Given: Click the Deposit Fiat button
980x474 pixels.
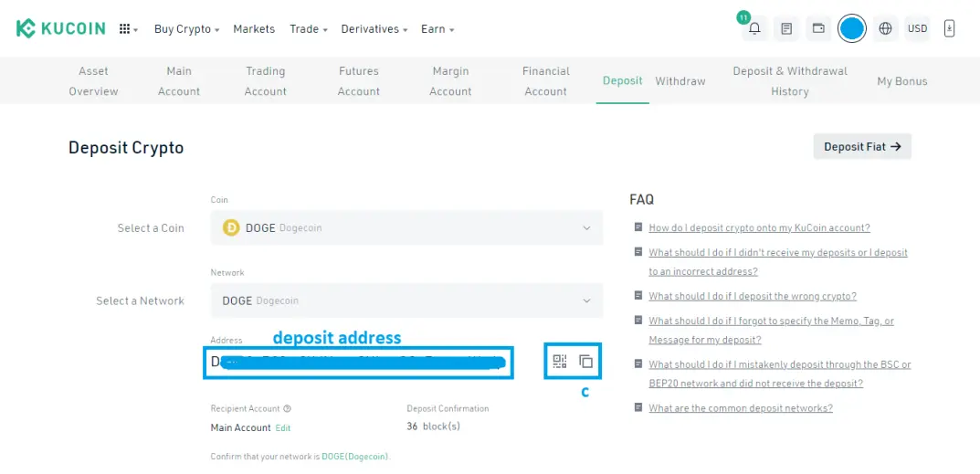Looking at the screenshot, I should [x=862, y=146].
